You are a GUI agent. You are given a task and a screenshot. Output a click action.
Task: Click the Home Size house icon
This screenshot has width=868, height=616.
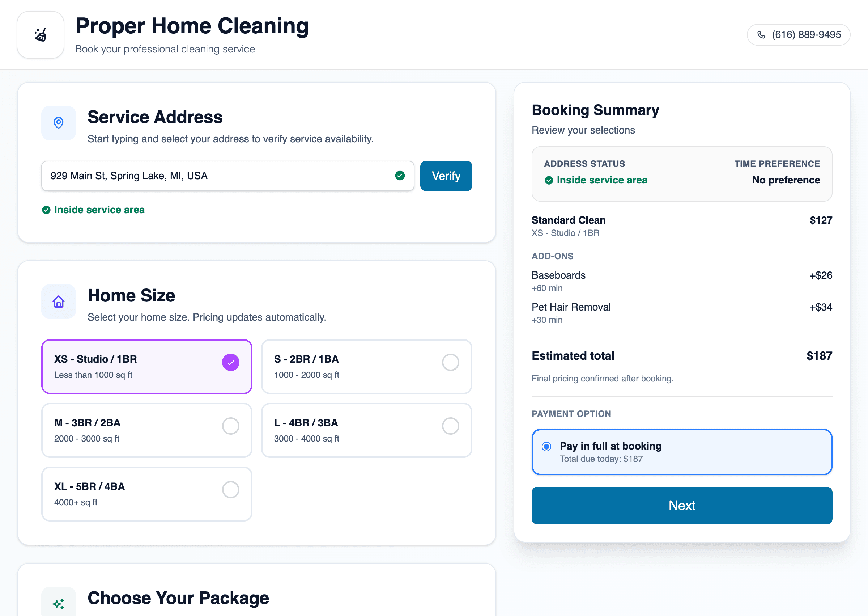click(58, 301)
